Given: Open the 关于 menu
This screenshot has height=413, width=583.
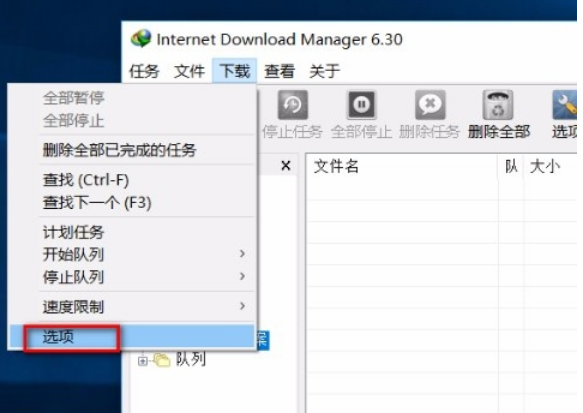Looking at the screenshot, I should point(325,71).
